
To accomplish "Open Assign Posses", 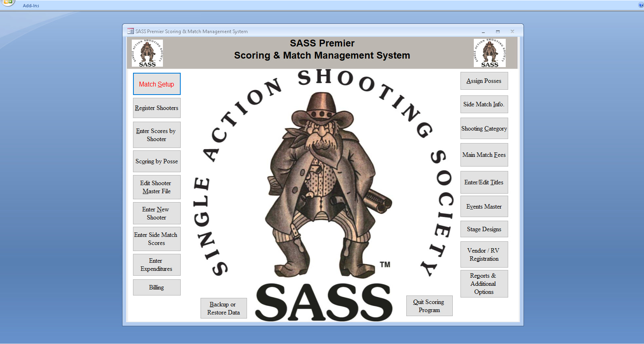I will (x=484, y=81).
